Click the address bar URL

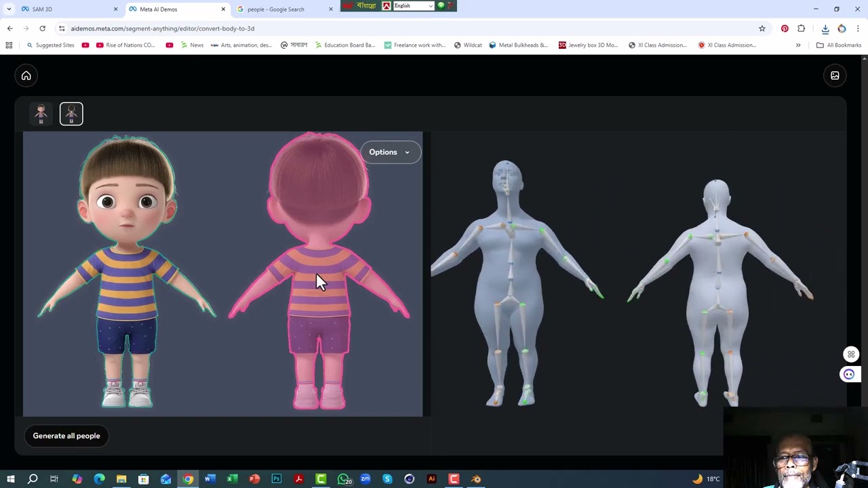(x=163, y=28)
